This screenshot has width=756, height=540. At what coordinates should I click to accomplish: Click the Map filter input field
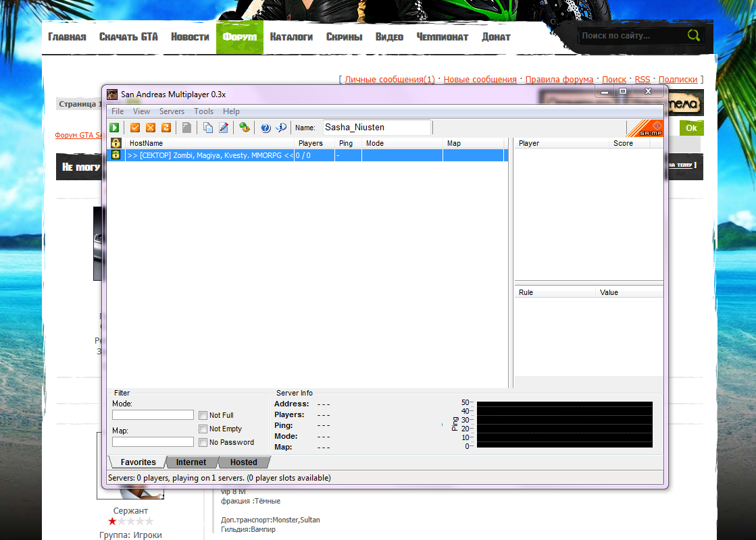tap(153, 441)
